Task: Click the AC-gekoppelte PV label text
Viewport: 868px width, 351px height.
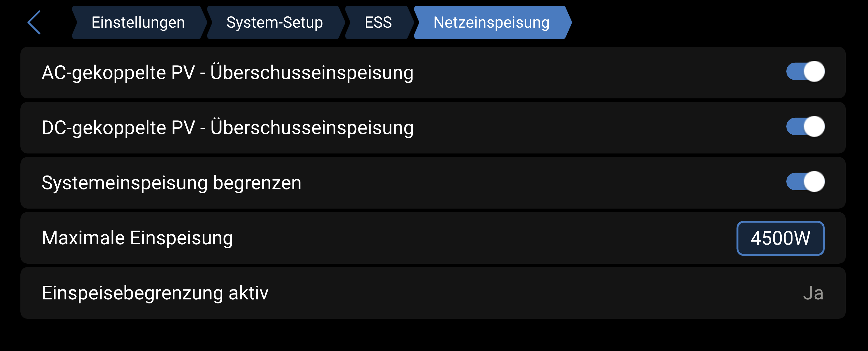Action: coord(227,72)
